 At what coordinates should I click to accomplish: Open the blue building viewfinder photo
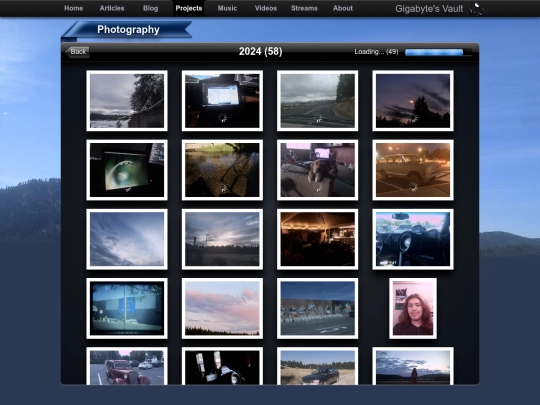pos(127,308)
